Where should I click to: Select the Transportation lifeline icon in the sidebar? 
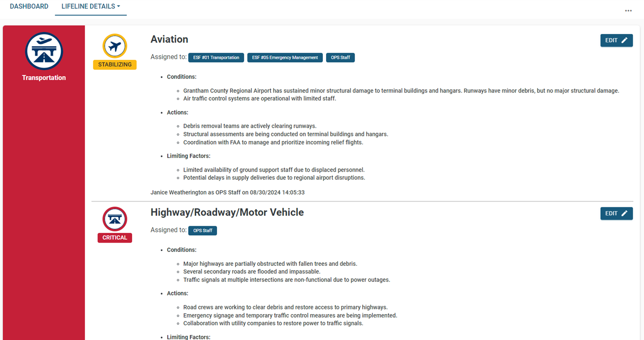[44, 52]
